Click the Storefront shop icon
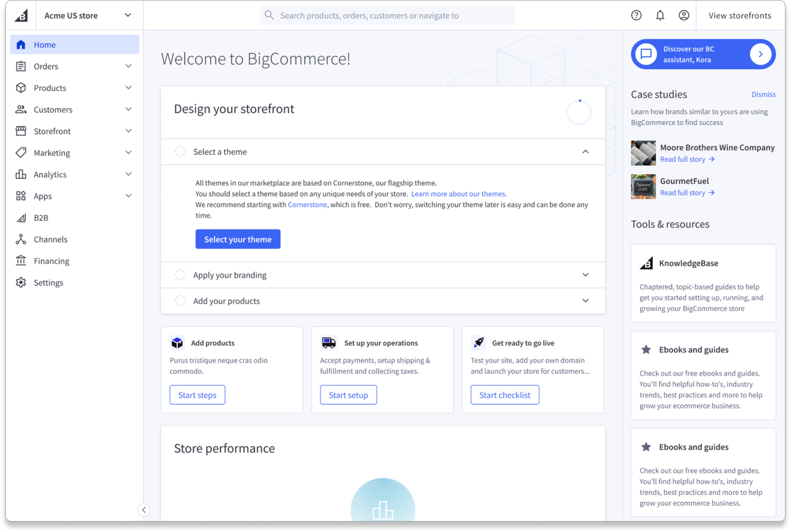Image resolution: width=791 pixels, height=532 pixels. point(21,131)
